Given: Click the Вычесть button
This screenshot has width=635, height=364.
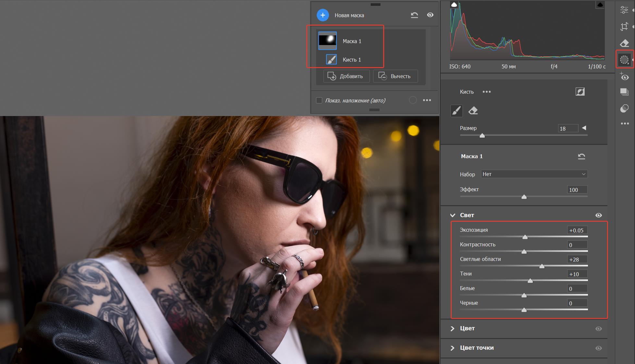Looking at the screenshot, I should coord(395,76).
